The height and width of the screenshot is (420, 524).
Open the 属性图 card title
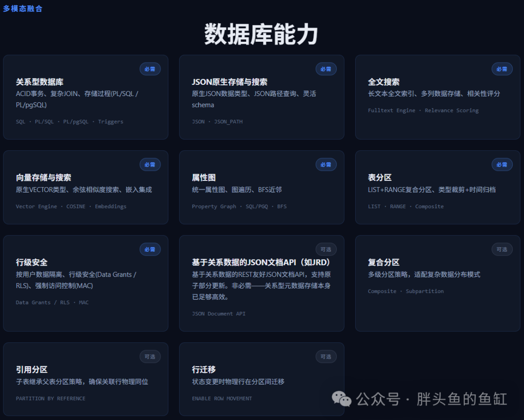pyautogui.click(x=204, y=178)
